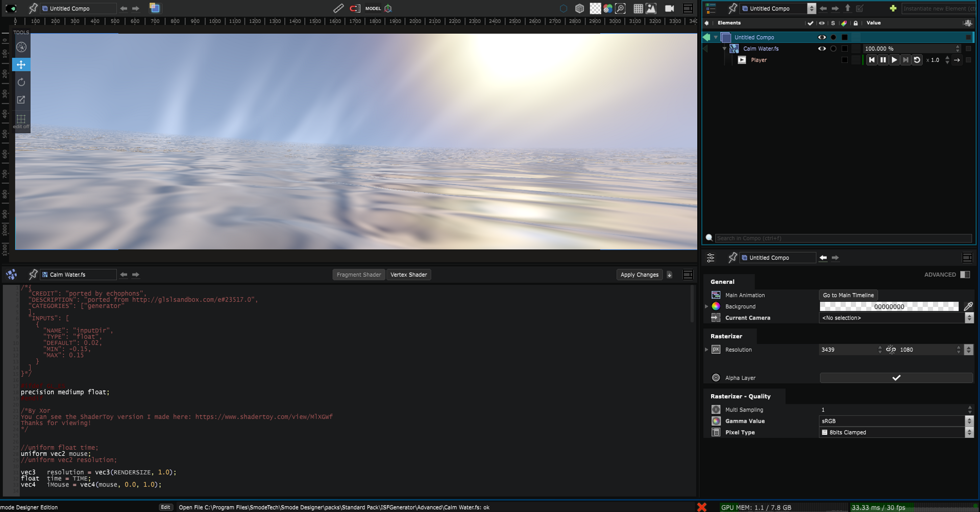Click the up arrow in element tree toolbar
The height and width of the screenshot is (512, 980).
848,8
